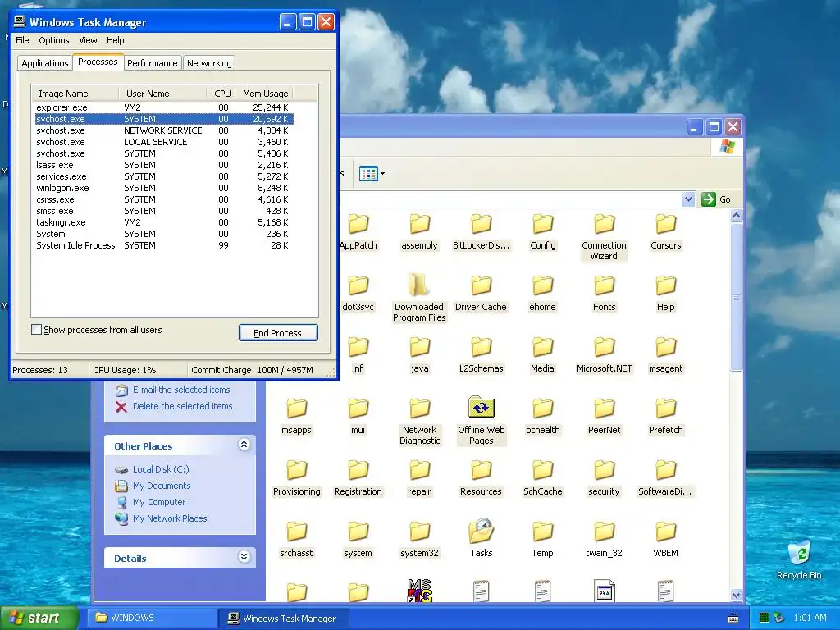This screenshot has height=630, width=840.
Task: Select the Connection Wizard folder
Action: pyautogui.click(x=605, y=237)
